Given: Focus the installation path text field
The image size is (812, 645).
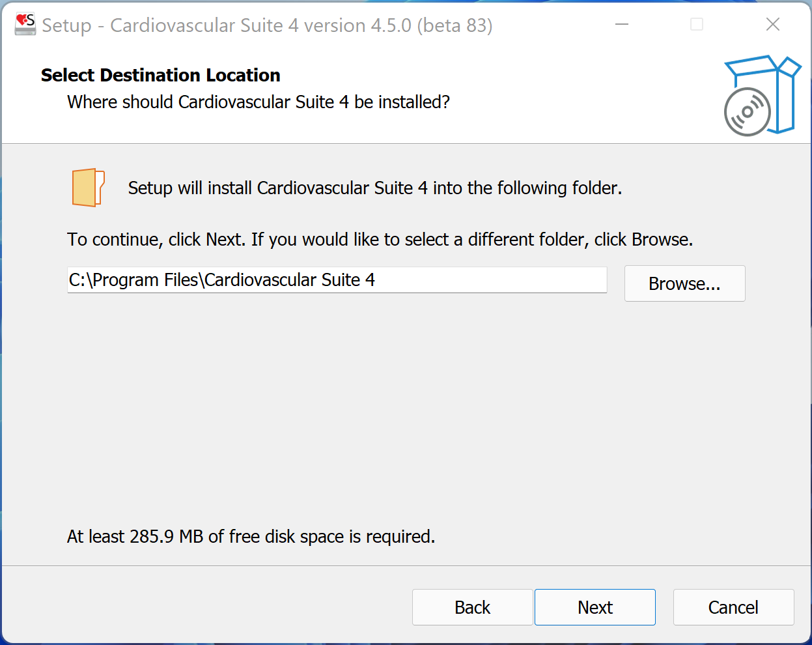Looking at the screenshot, I should tap(337, 280).
